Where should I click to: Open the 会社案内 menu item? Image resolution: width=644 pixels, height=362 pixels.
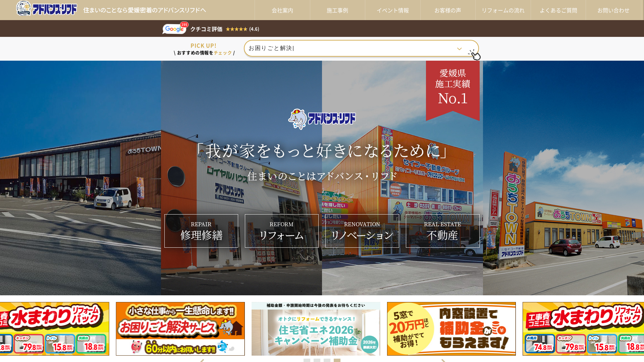click(282, 10)
